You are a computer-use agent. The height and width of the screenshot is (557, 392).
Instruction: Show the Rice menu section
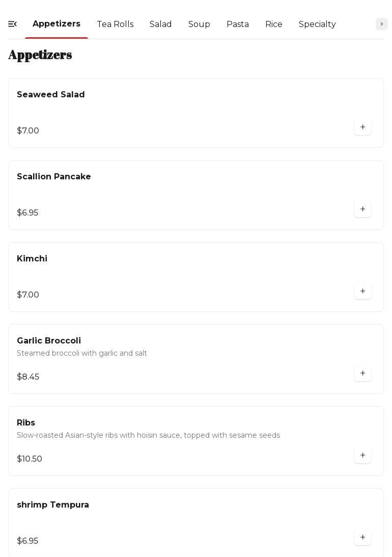274,24
